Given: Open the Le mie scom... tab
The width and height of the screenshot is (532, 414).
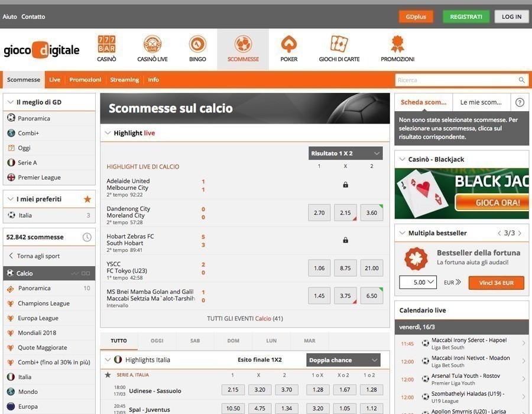Looking at the screenshot, I should 481,102.
